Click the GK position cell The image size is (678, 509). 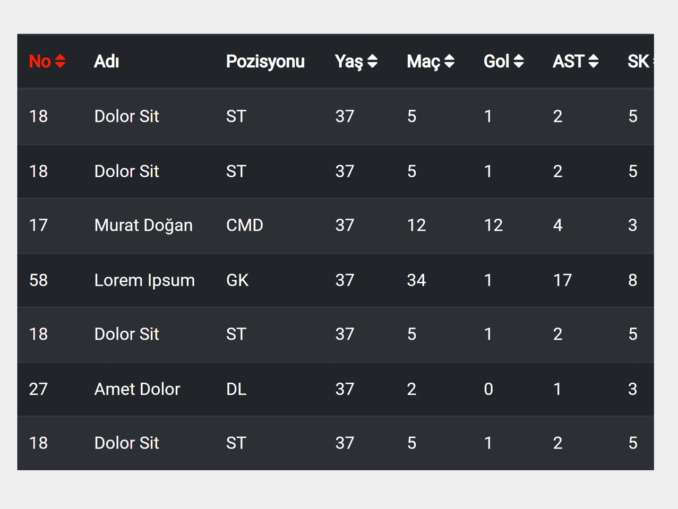click(x=237, y=280)
